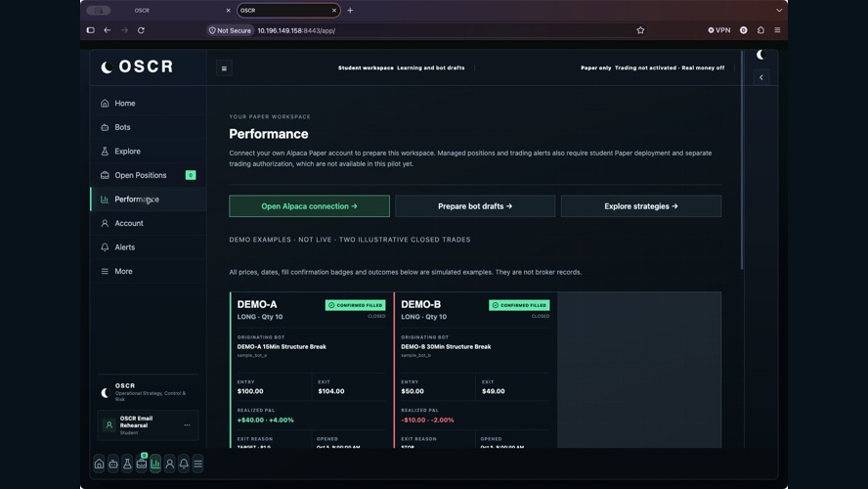The height and width of the screenshot is (489, 868).
Task: Toggle browser sidebar panel icon
Action: (90, 30)
